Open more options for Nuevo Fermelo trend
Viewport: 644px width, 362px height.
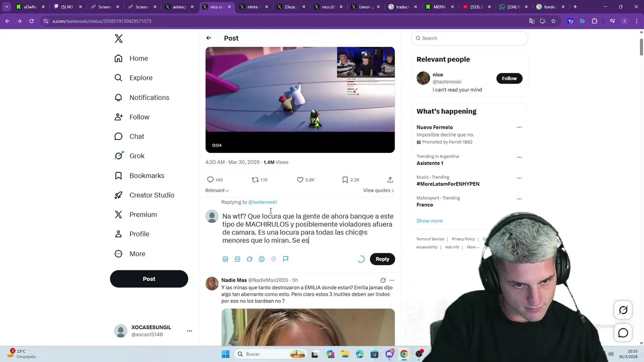tap(519, 127)
